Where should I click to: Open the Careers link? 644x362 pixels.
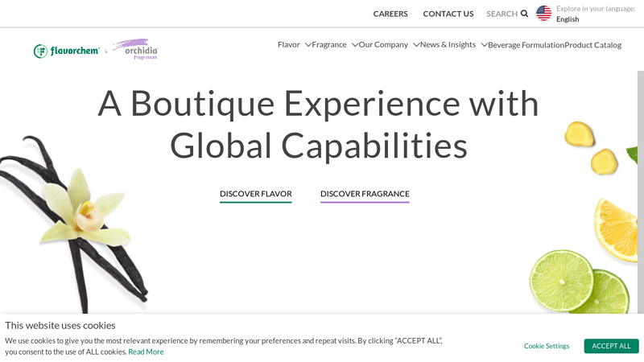click(390, 14)
